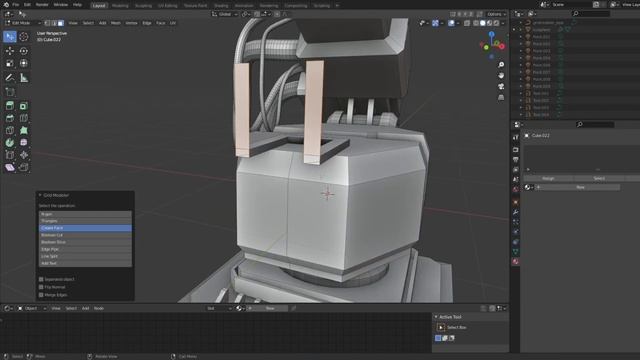Select the Scale tool
The height and width of the screenshot is (360, 640).
click(x=10, y=63)
